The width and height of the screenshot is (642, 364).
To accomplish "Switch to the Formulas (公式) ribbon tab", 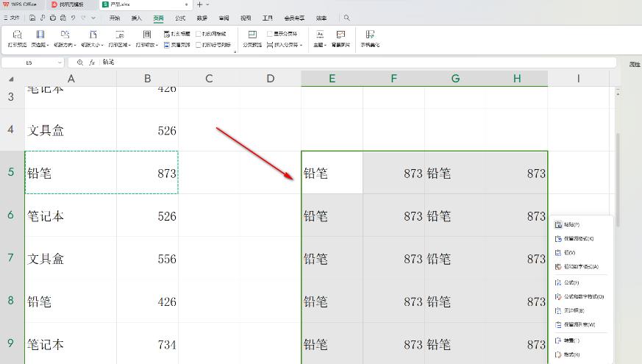I will coord(180,18).
